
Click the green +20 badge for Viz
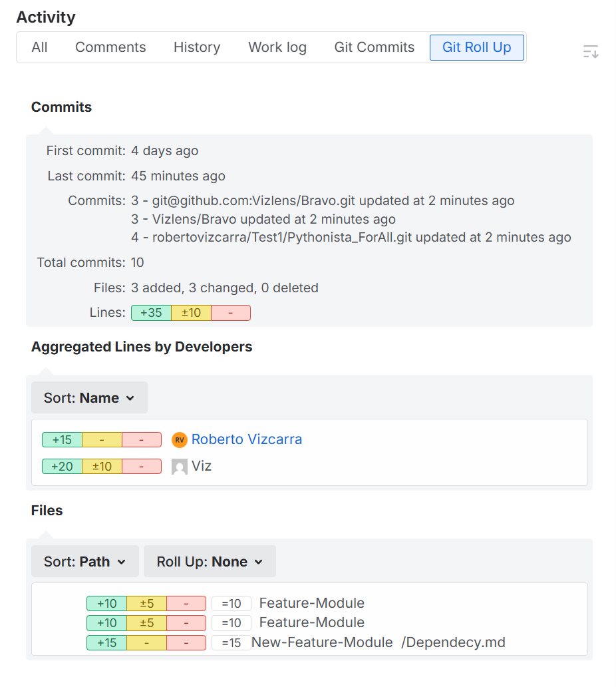[x=62, y=467]
